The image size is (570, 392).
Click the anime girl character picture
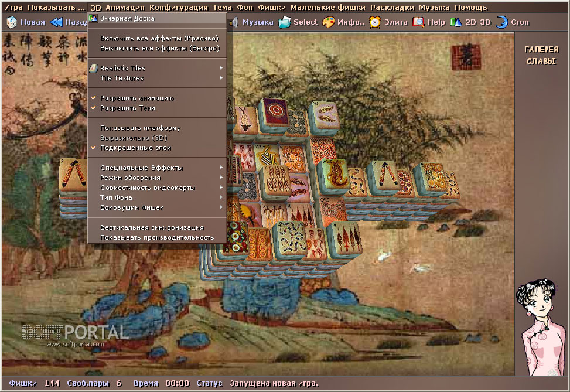[x=542, y=327]
